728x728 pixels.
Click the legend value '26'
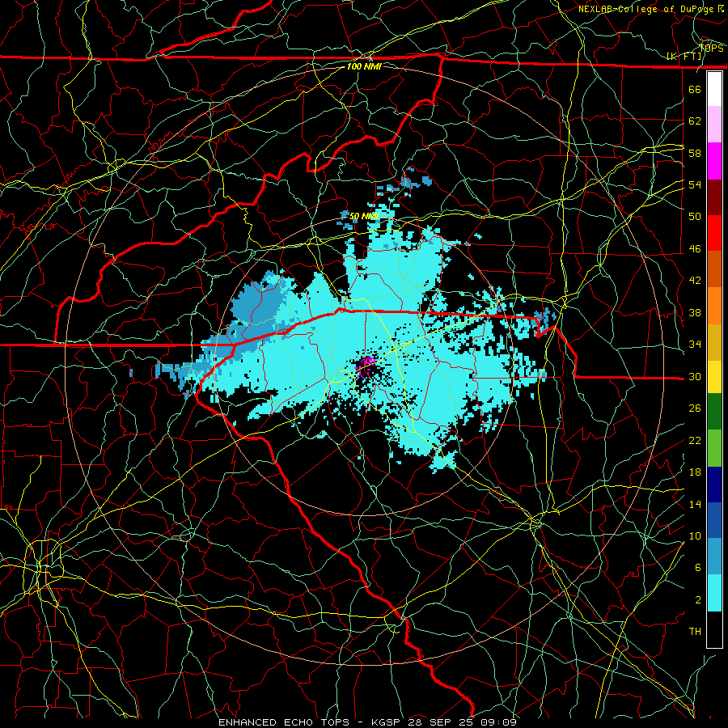coord(695,408)
